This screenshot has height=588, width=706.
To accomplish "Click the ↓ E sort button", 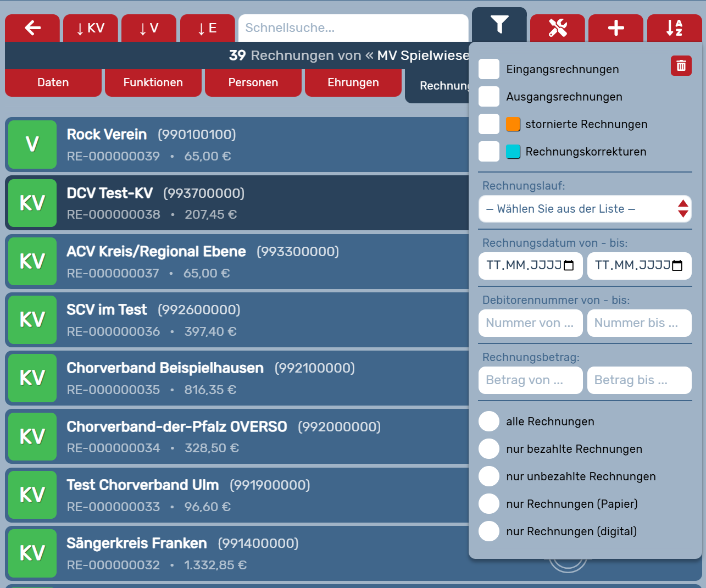I will (207, 28).
